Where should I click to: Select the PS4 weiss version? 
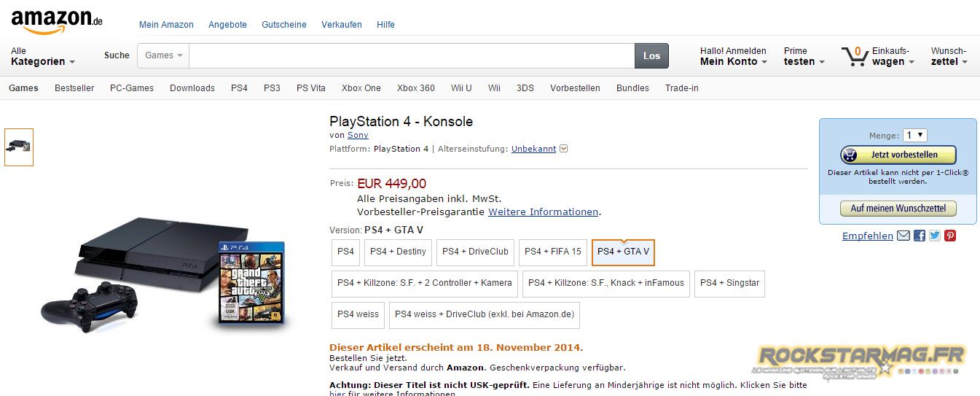358,314
